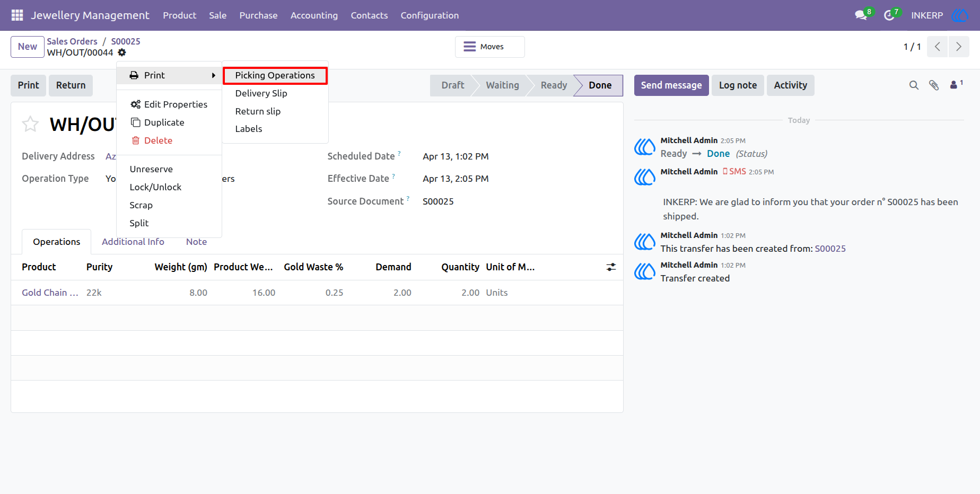Click the S00025 link in the chatter message
Image resolution: width=980 pixels, height=494 pixels.
(830, 249)
